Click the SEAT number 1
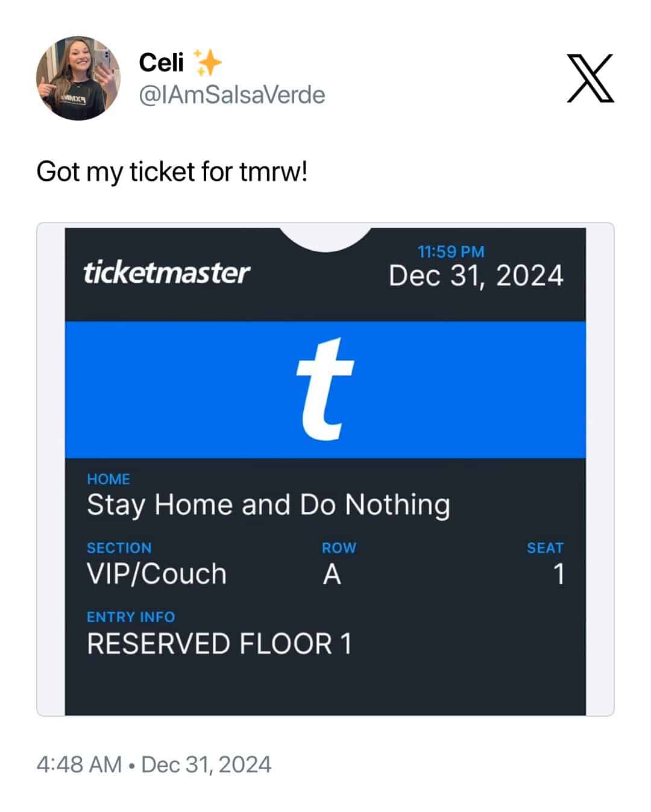 pyautogui.click(x=559, y=574)
